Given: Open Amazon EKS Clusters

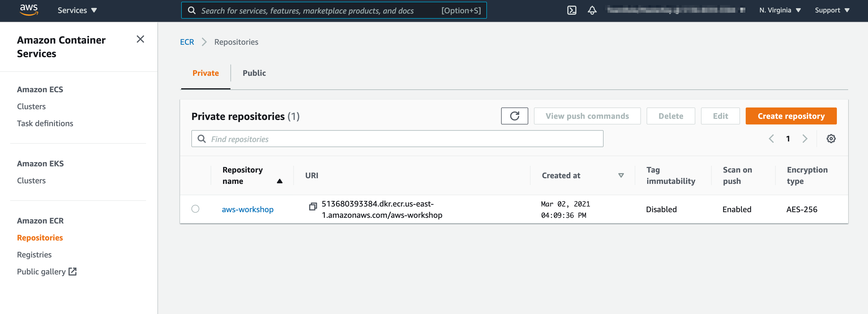Looking at the screenshot, I should [31, 181].
